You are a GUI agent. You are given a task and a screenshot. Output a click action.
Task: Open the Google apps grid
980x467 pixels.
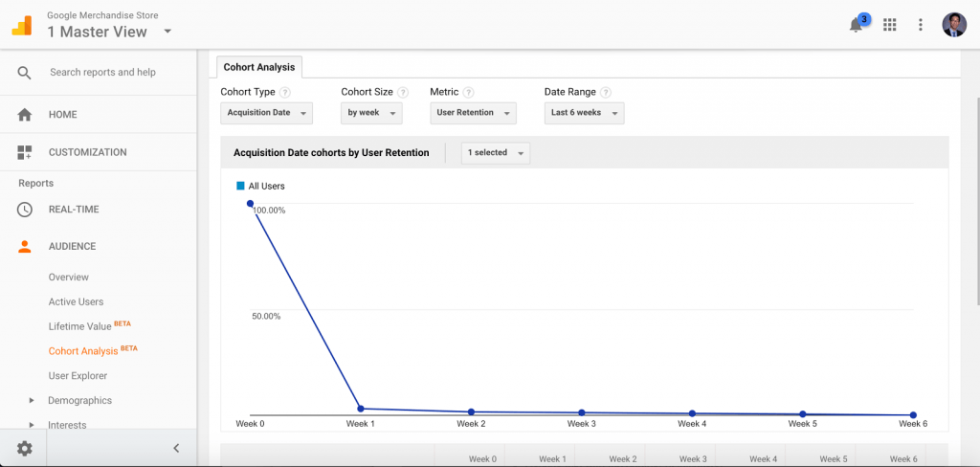tap(889, 24)
